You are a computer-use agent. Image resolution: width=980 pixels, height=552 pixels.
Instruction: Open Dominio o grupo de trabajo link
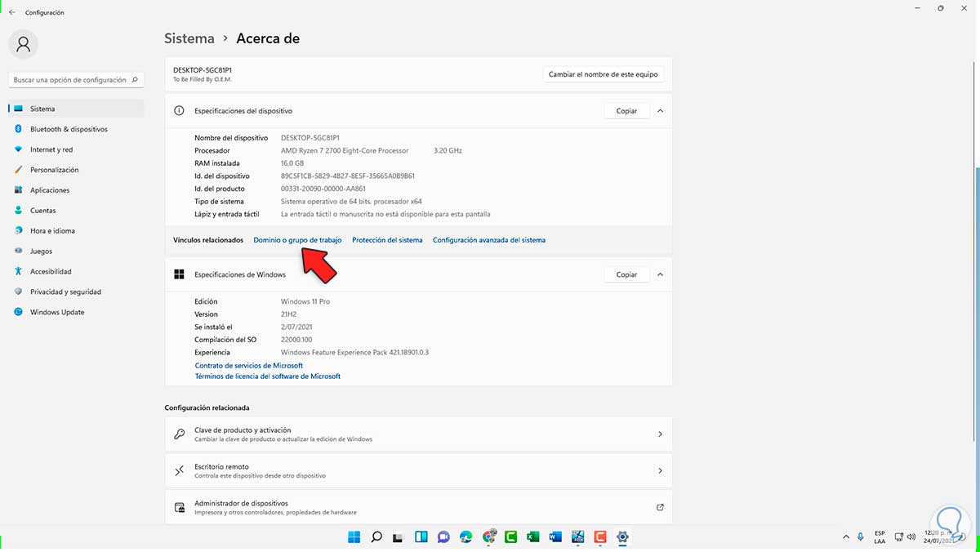pyautogui.click(x=297, y=240)
